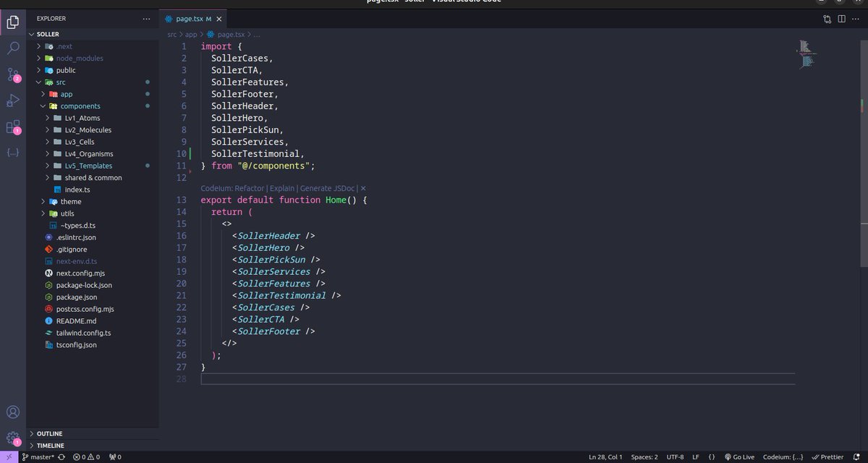Expand the .next folder
This screenshot has width=868, height=463.
93,46
